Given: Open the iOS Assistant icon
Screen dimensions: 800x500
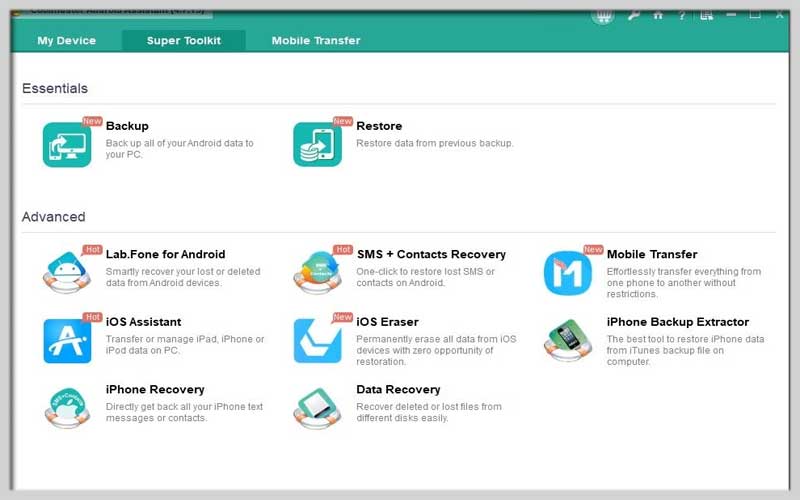Looking at the screenshot, I should coord(67,341).
